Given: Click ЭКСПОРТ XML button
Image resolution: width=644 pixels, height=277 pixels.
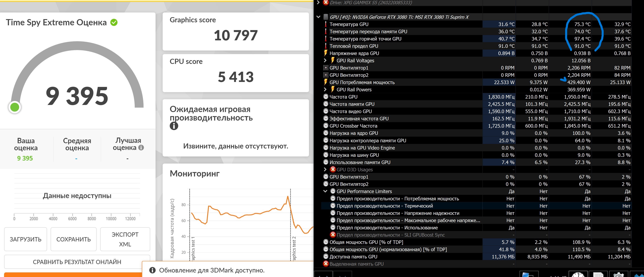Looking at the screenshot, I should pos(125,239).
